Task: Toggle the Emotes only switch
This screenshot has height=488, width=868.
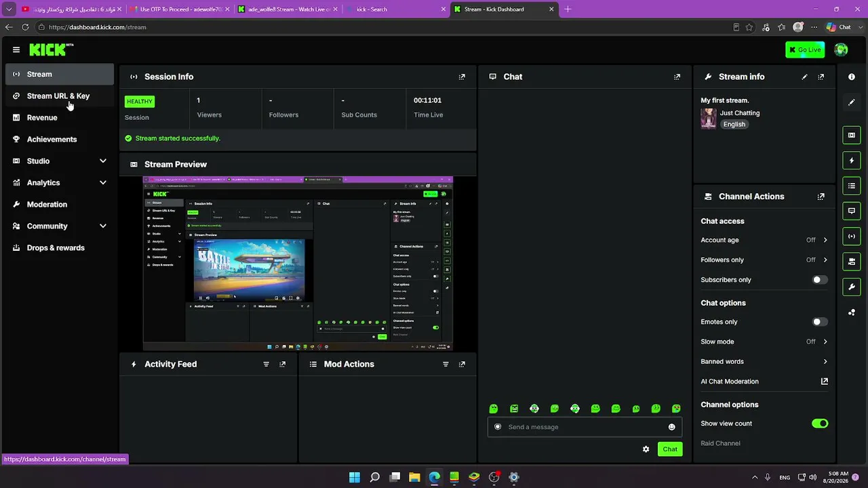Action: (x=820, y=322)
